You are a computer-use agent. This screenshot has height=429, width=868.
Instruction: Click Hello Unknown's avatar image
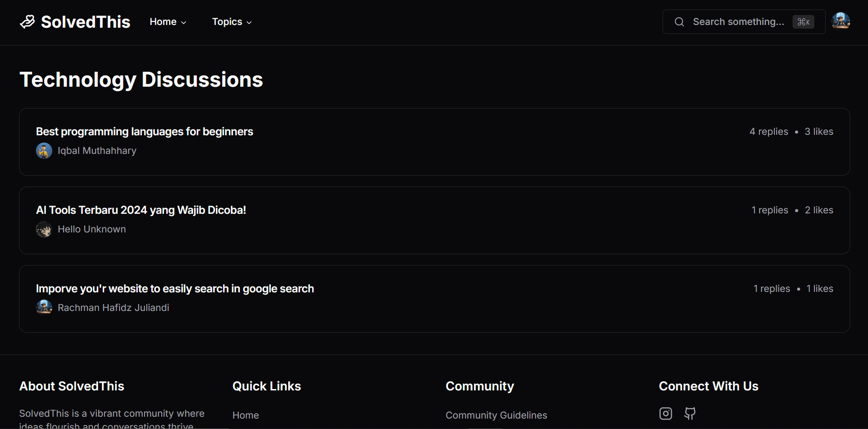(44, 229)
